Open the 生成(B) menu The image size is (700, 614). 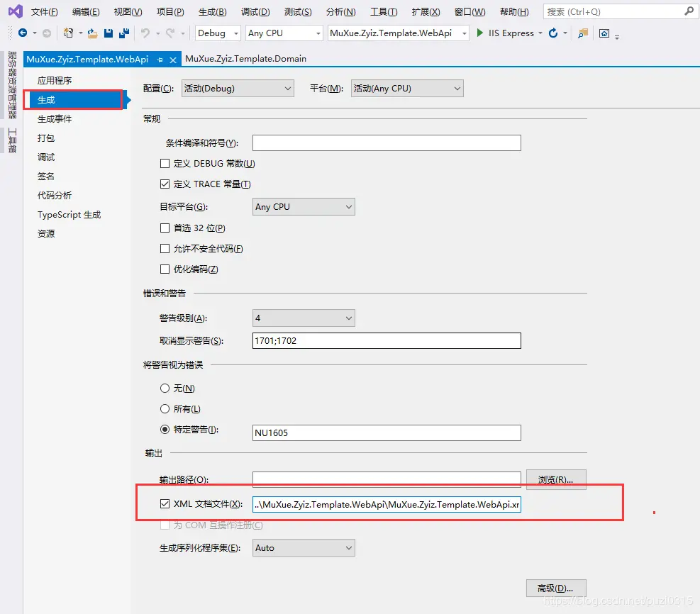click(x=213, y=12)
